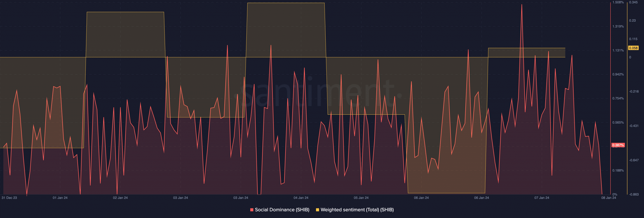Select the 08 Jan 24 date label
644x218 pixels.
(x=609, y=198)
